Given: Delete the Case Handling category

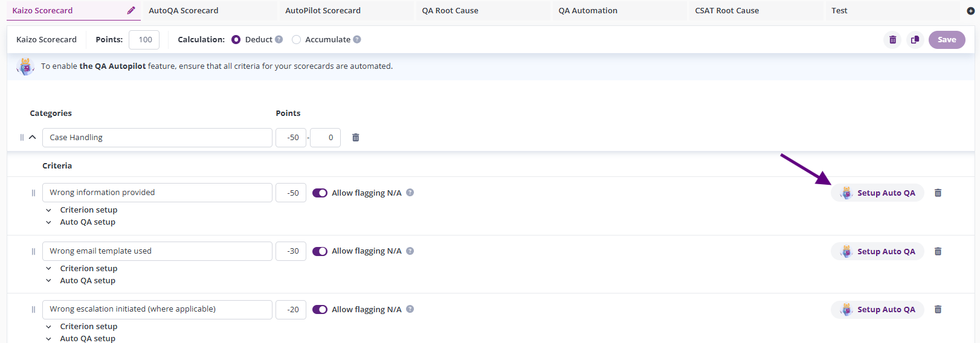Looking at the screenshot, I should 356,138.
